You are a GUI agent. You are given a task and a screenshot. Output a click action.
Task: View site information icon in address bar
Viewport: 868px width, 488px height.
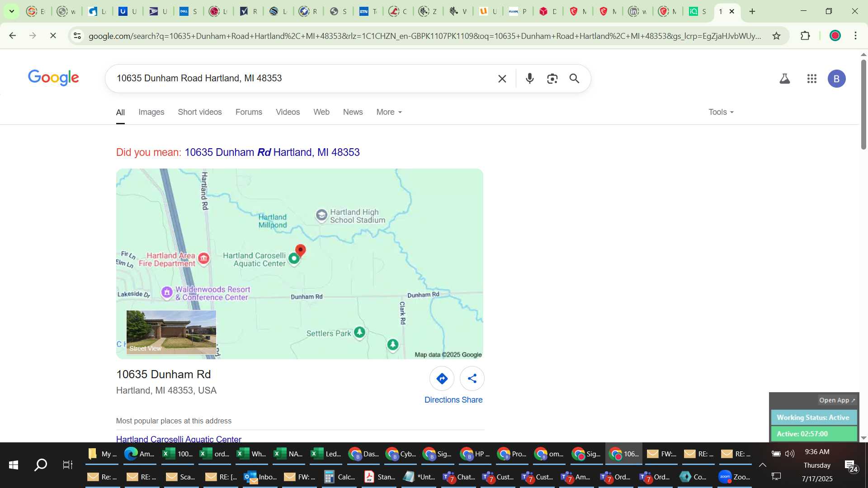coord(77,36)
